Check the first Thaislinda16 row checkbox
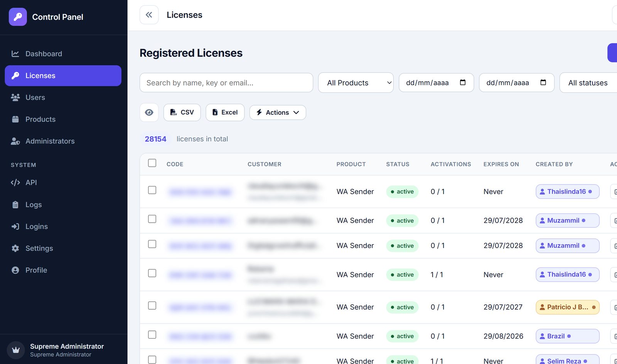The height and width of the screenshot is (364, 617). 152,190
